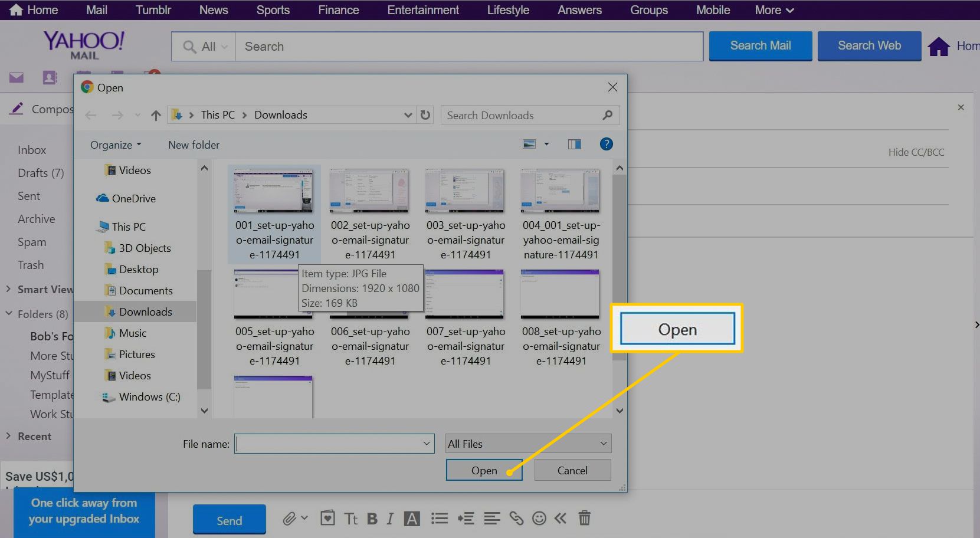Click the Yahoo Mail envelope icon
Screen dimensions: 980x538
click(x=17, y=77)
